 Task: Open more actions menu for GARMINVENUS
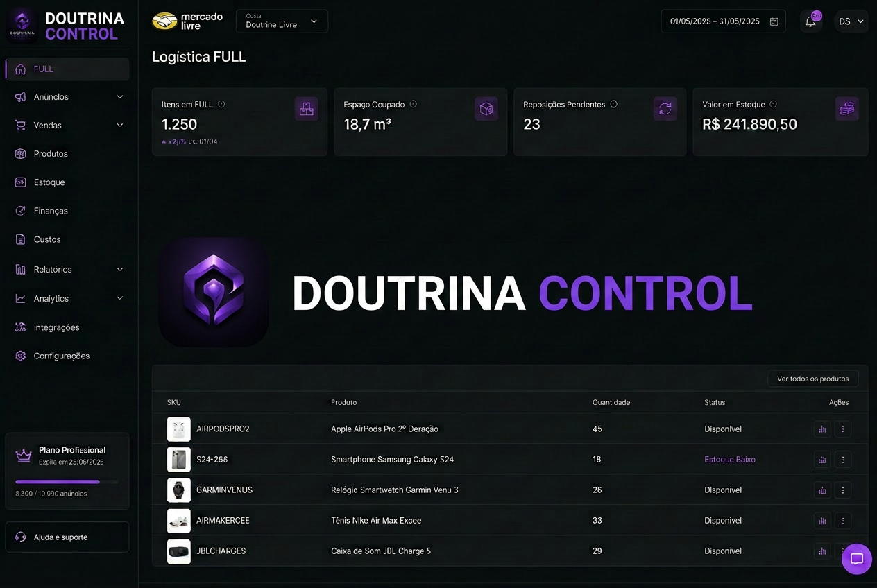(843, 490)
